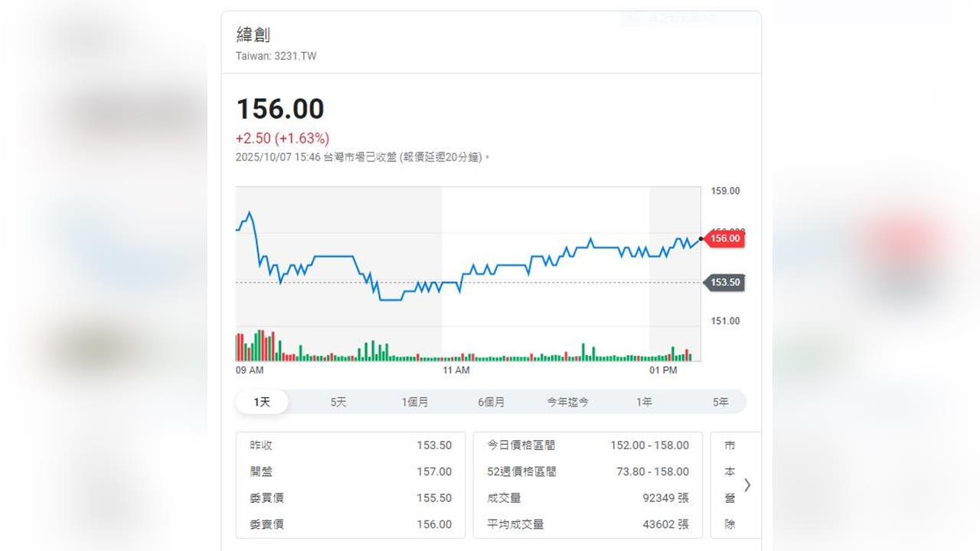This screenshot has width=980, height=551.
Task: Show the 1個月 chart view
Action: point(415,402)
